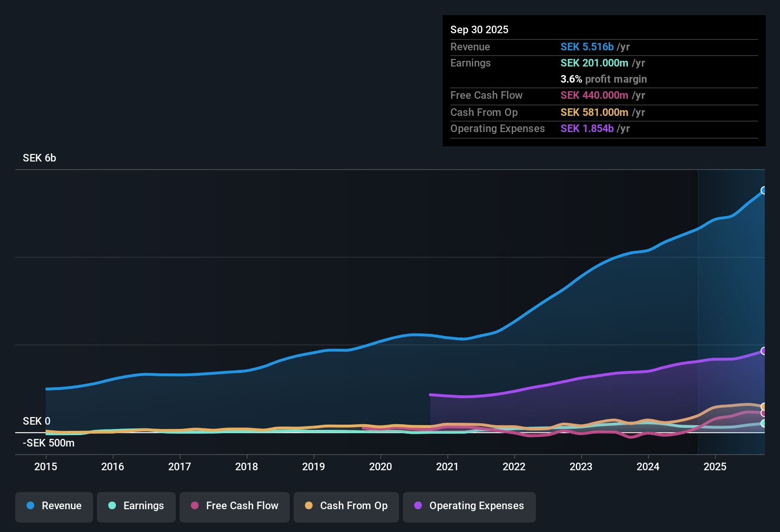Select the 2020 label on the time axis
The height and width of the screenshot is (532, 780).
pos(380,467)
